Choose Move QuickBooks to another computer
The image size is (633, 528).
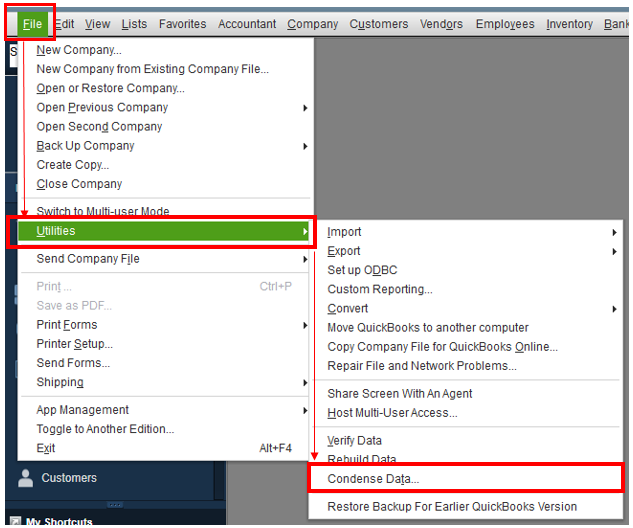click(466, 327)
